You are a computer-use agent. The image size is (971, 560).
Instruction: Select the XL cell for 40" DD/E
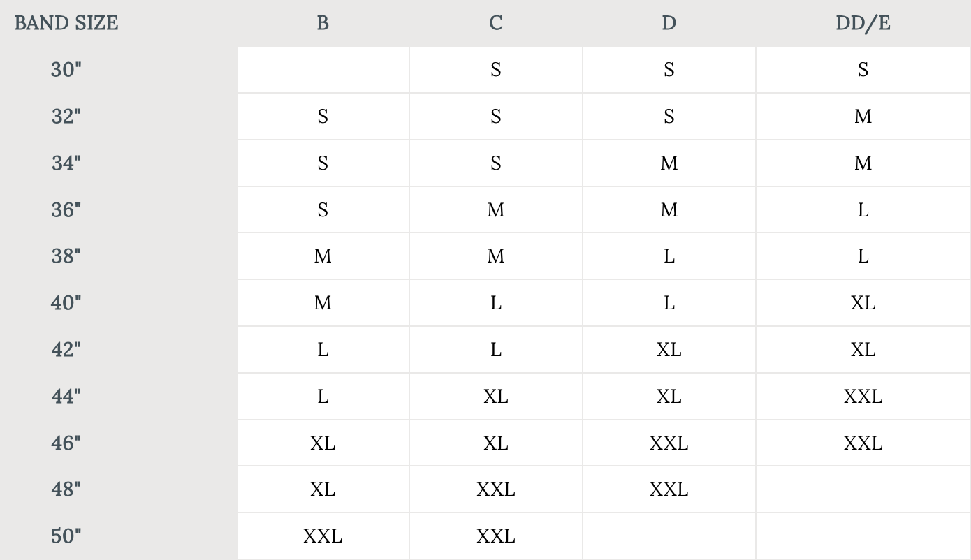pos(863,303)
